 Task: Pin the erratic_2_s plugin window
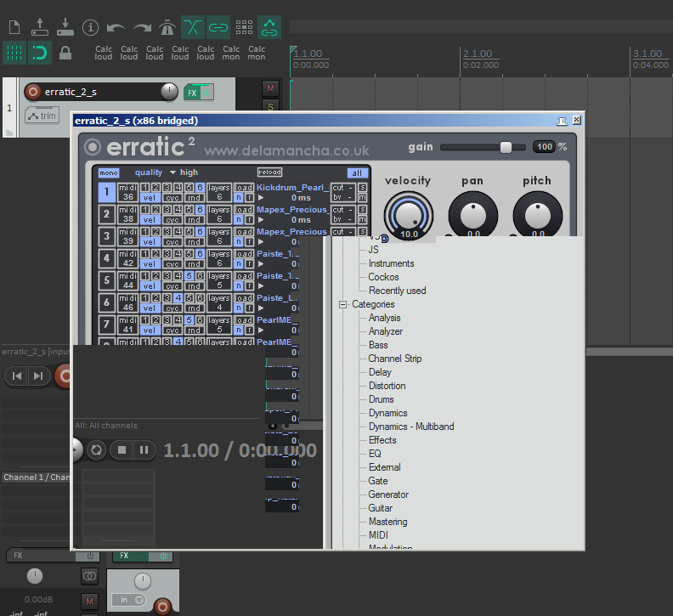click(x=562, y=121)
